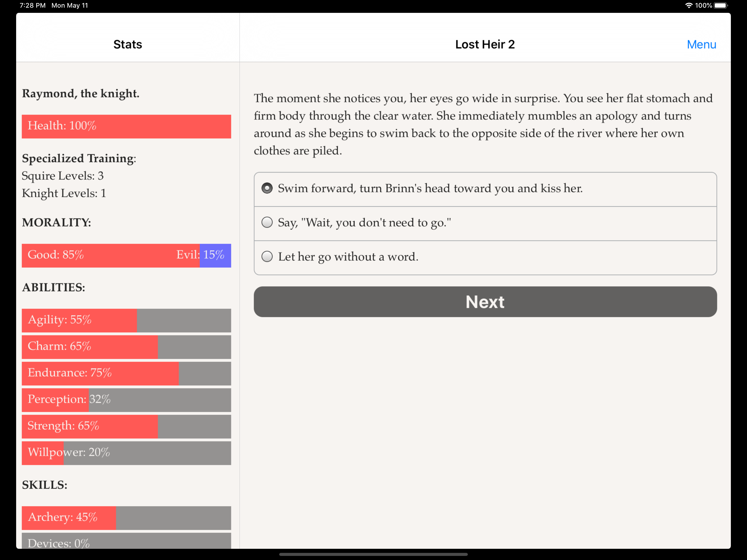The height and width of the screenshot is (560, 747).
Task: Tap the Devices 0% skill bar
Action: 126,541
